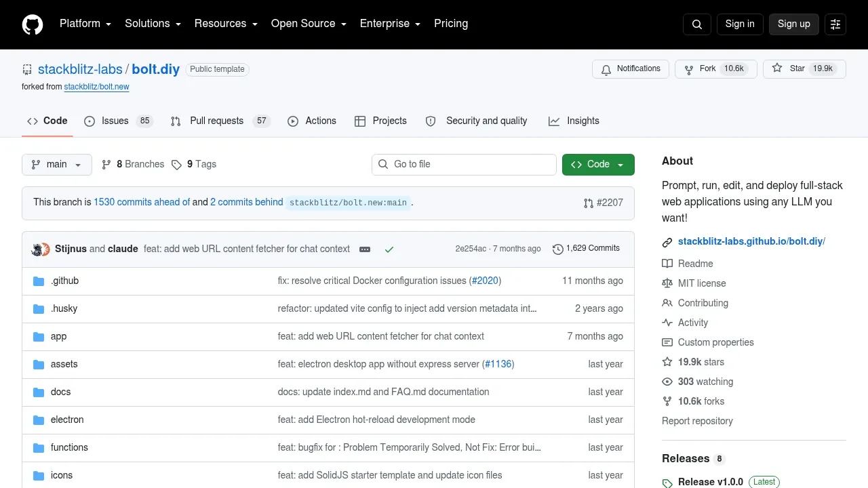
Task: Click the electron folder icon
Action: (39, 420)
